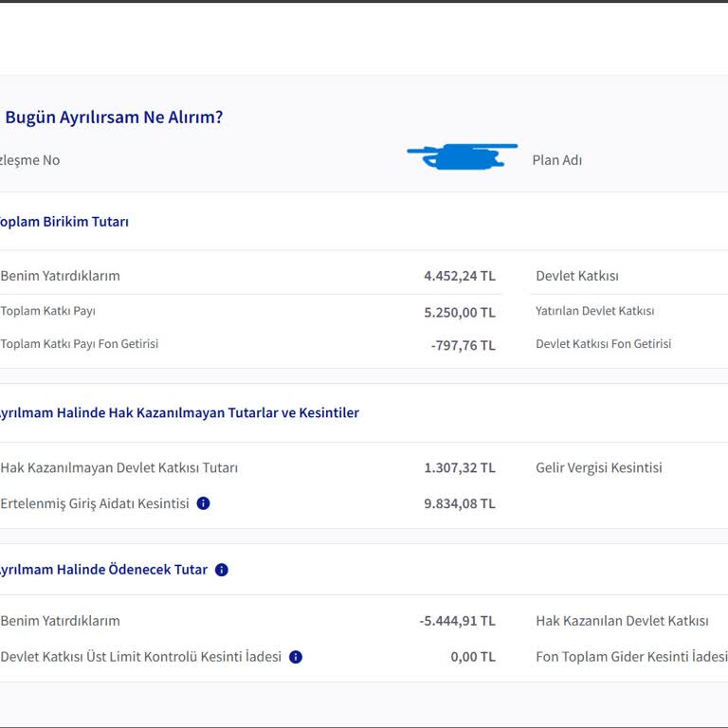Click the Devlet Katkısı Fon Getirisi label
The height and width of the screenshot is (728, 728).
(603, 344)
